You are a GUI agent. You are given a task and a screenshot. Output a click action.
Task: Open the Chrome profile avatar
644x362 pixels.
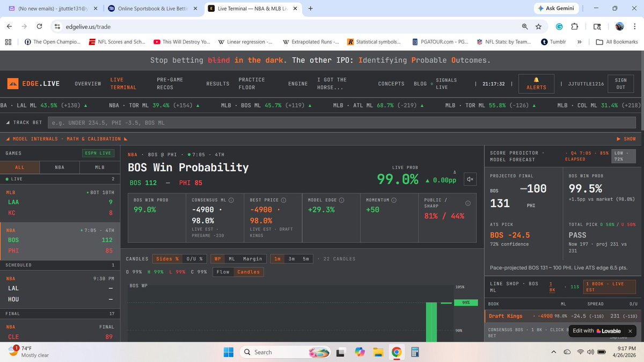619,26
